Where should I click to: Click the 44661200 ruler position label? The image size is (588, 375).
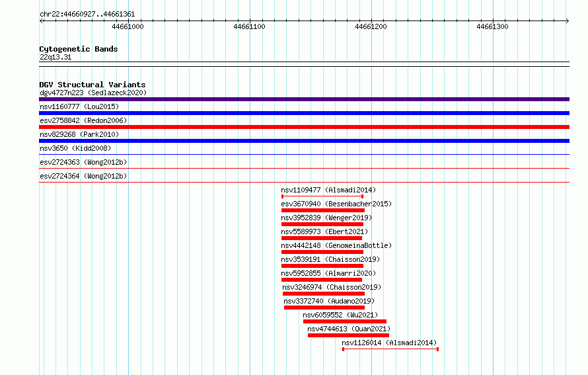(371, 26)
